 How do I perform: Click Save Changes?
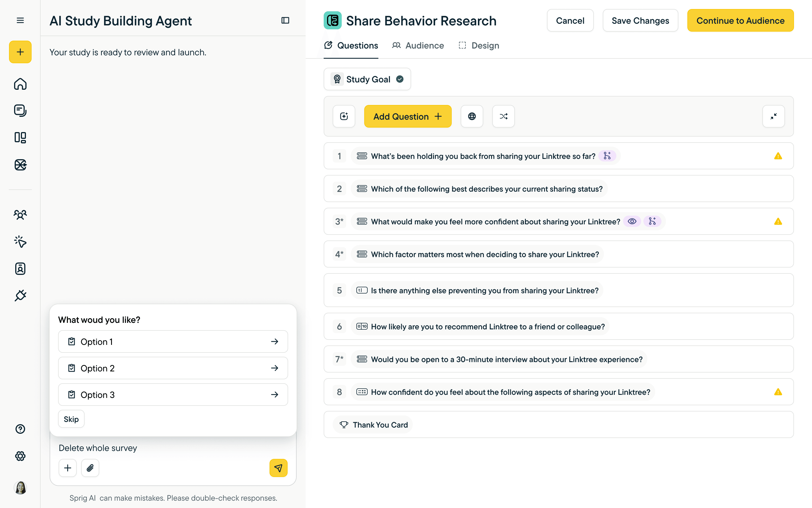coord(640,21)
